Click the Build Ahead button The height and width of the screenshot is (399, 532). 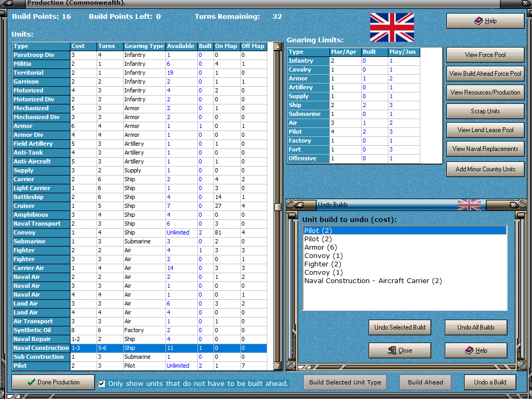tap(425, 382)
